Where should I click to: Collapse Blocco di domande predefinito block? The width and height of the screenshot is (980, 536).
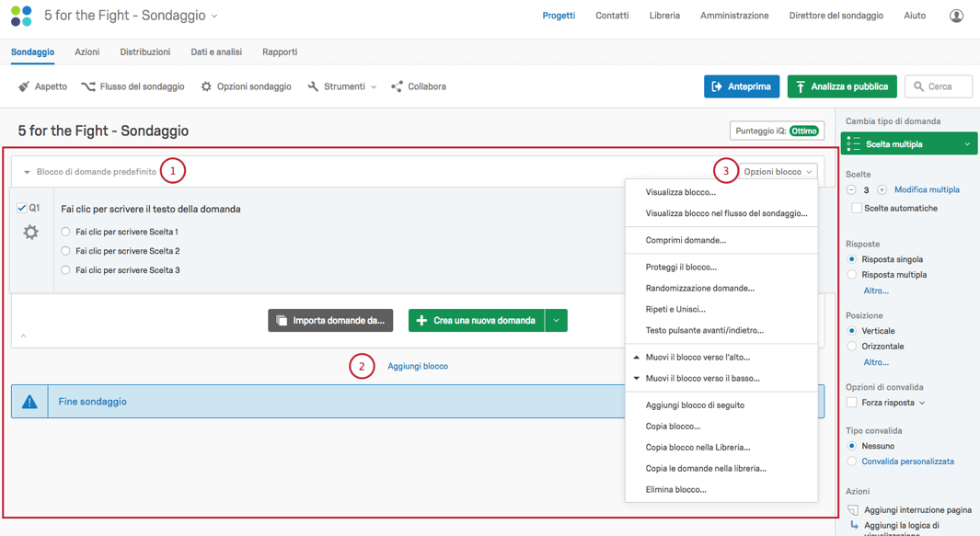click(x=27, y=172)
